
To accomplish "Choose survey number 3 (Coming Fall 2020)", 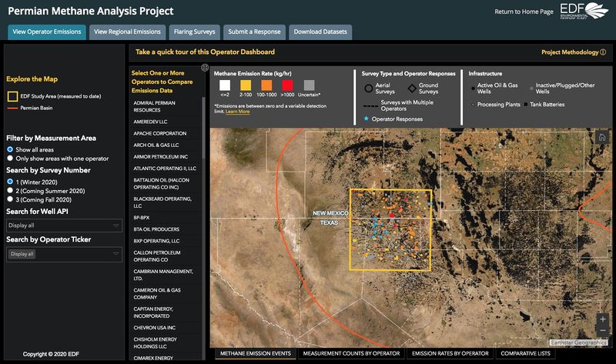I will pyautogui.click(x=9, y=199).
